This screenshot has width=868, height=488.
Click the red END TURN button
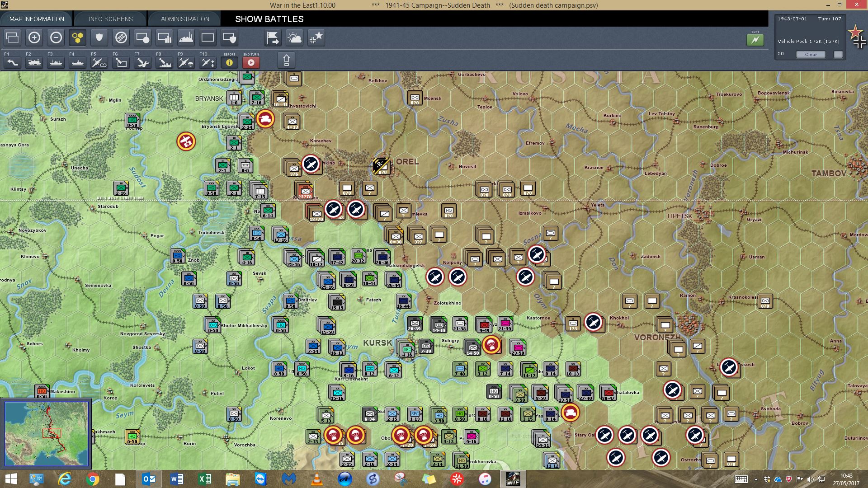251,62
